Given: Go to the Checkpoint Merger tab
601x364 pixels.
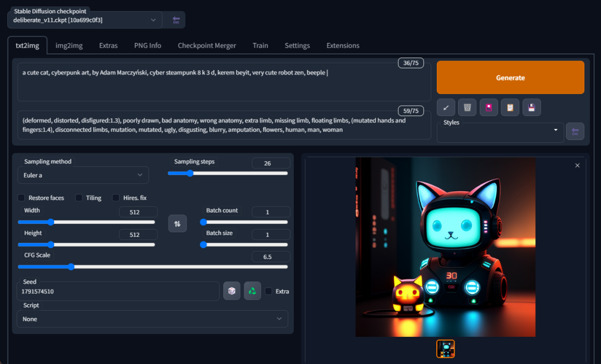Looking at the screenshot, I should (x=207, y=46).
